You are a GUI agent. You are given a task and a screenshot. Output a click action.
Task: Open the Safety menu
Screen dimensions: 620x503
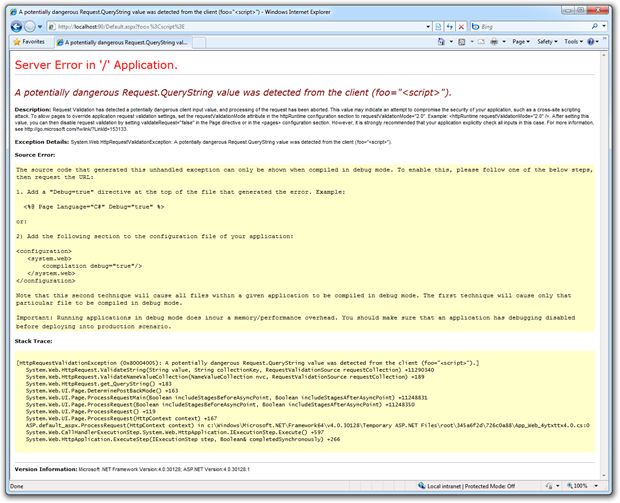click(547, 42)
